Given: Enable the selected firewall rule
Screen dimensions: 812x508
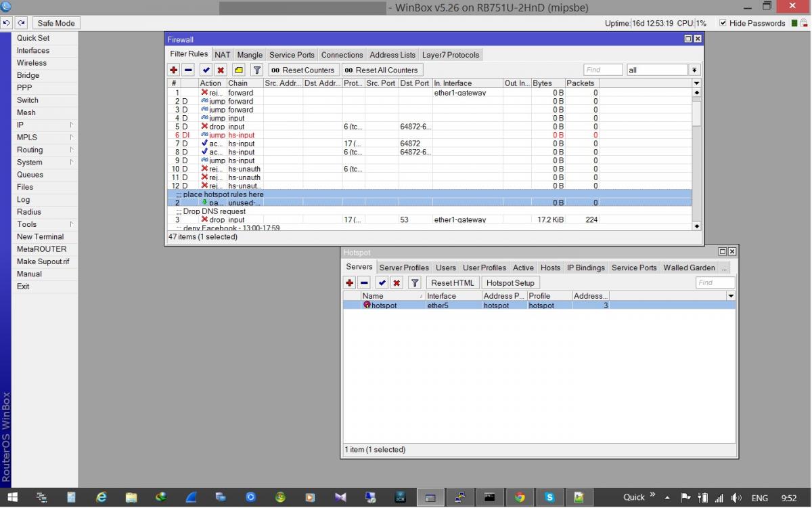Looking at the screenshot, I should pos(206,70).
